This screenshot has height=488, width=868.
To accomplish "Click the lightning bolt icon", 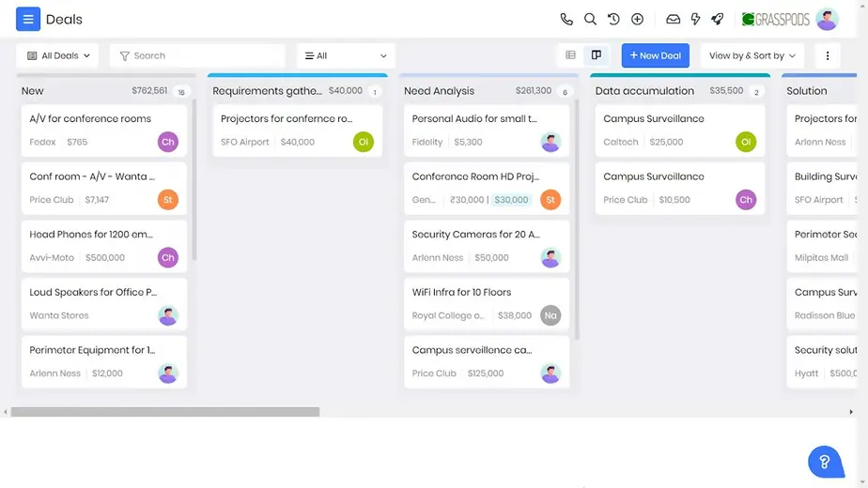I will pyautogui.click(x=695, y=19).
